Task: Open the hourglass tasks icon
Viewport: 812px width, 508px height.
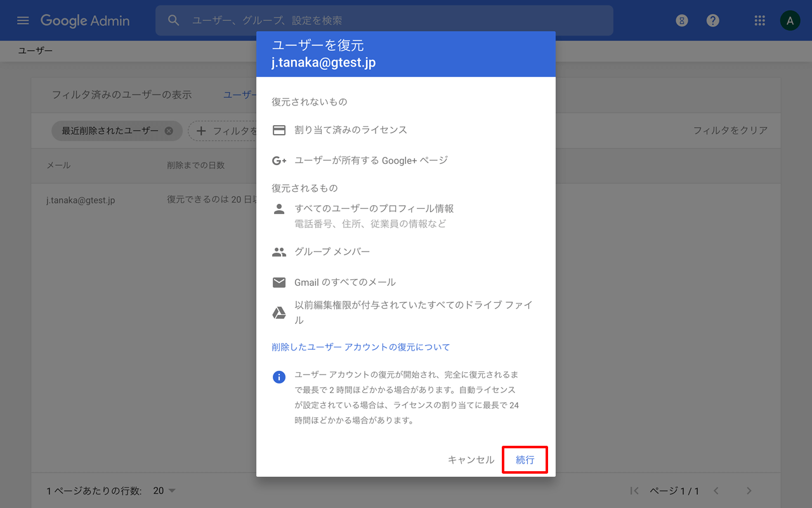Action: 682,20
